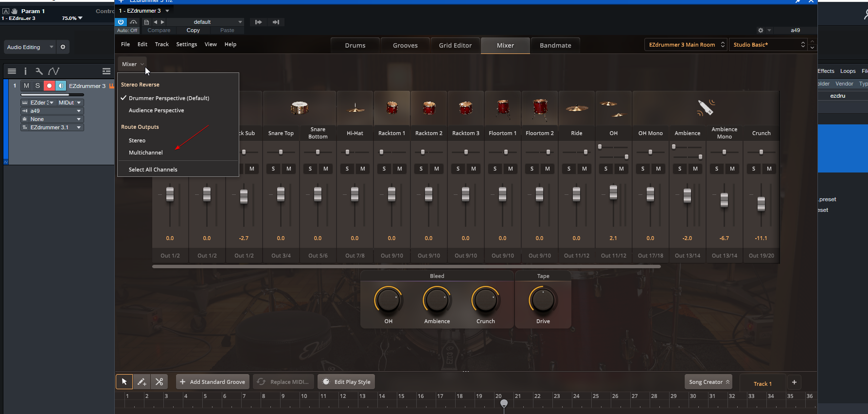Mute EZdrummer 3 track with M button
Viewport: 868px width, 414px height.
click(26, 86)
